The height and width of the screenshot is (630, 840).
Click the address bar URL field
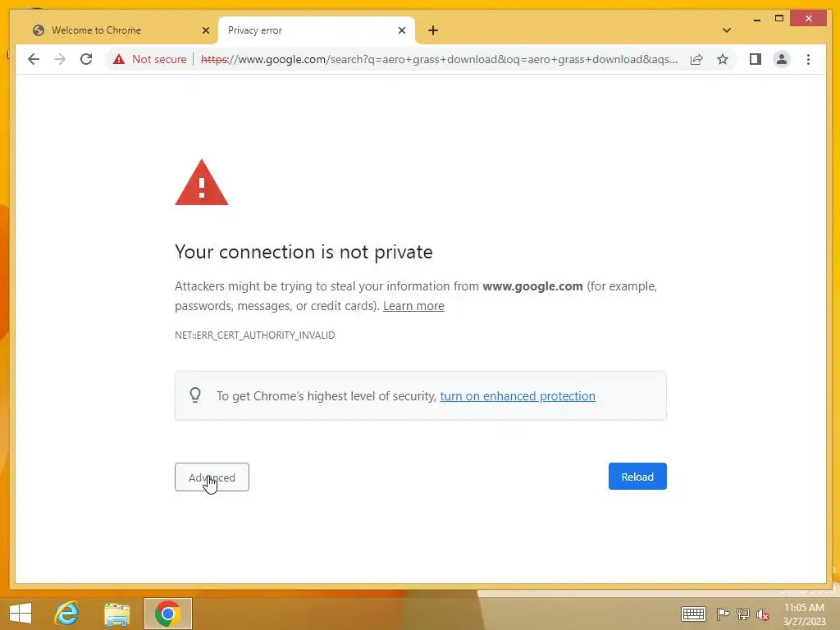point(439,59)
